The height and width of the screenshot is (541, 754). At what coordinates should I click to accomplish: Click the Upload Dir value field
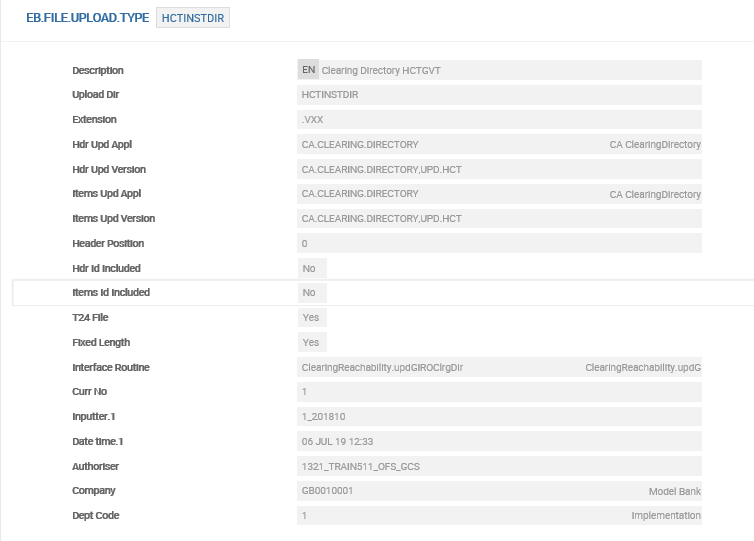(x=499, y=95)
